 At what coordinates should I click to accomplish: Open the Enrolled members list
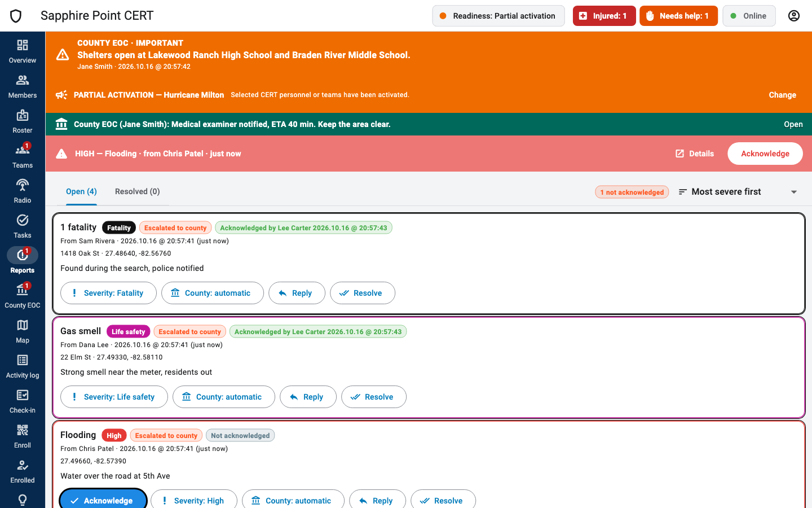23,471
